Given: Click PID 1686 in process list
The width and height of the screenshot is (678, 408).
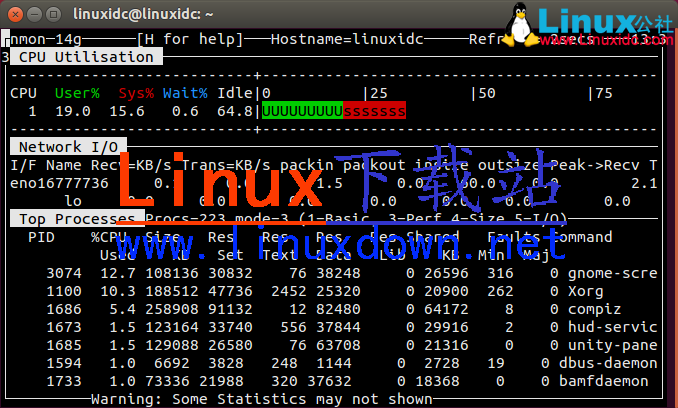Looking at the screenshot, I should pos(64,309).
